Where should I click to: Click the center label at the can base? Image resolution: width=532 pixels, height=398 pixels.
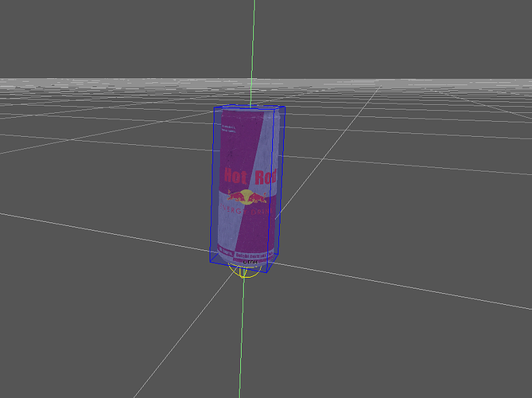[x=247, y=261]
